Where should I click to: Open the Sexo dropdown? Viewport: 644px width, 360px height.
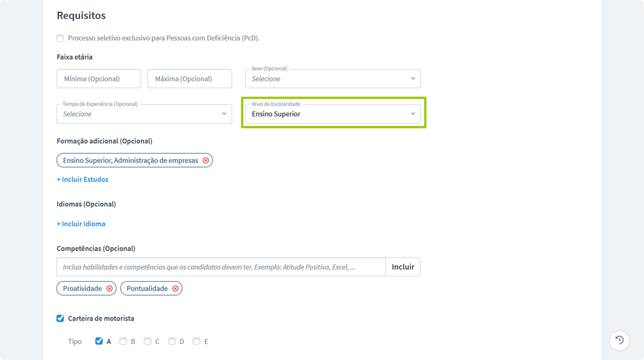pyautogui.click(x=332, y=79)
